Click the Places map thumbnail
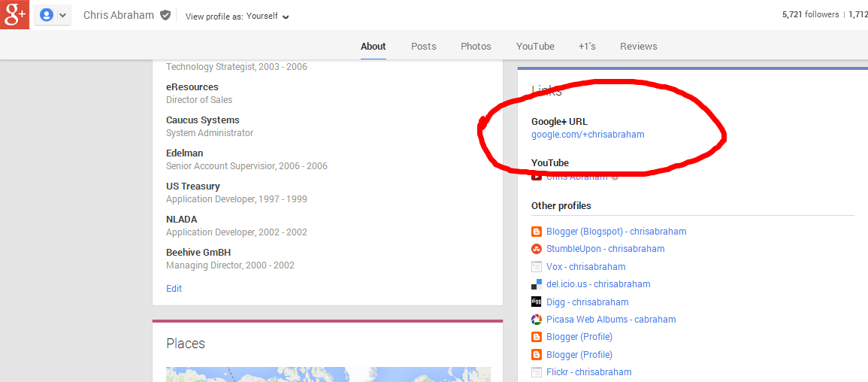Screen dimensions: 868x382 pos(328,374)
